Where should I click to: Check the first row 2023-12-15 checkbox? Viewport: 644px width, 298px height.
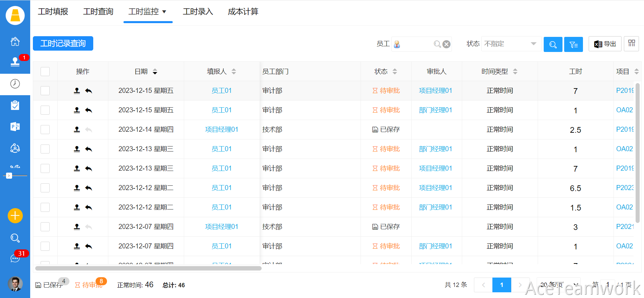point(45,91)
